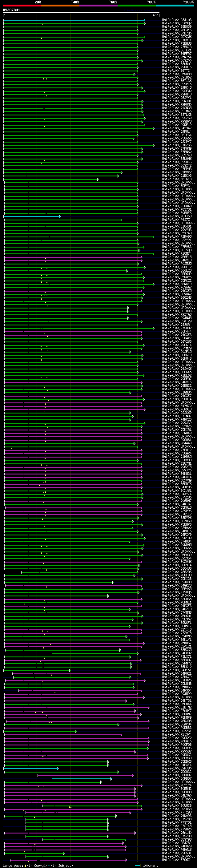Select the UniRef100_Q4N0R3 entry

[177, 816]
